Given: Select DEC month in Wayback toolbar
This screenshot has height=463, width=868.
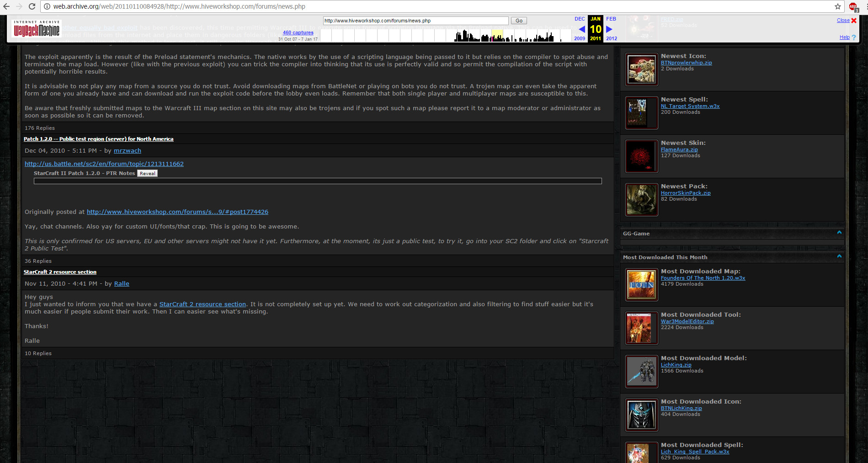Looking at the screenshot, I should pyautogui.click(x=580, y=19).
